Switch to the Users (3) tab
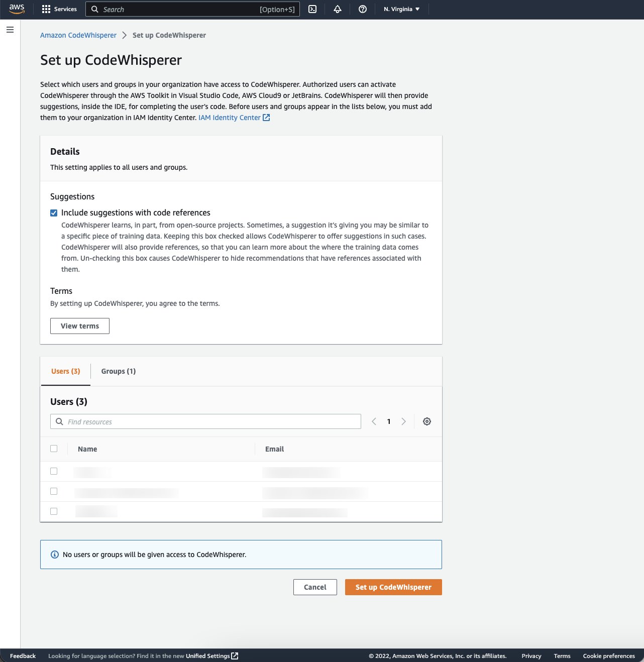The height and width of the screenshot is (662, 644). click(66, 371)
